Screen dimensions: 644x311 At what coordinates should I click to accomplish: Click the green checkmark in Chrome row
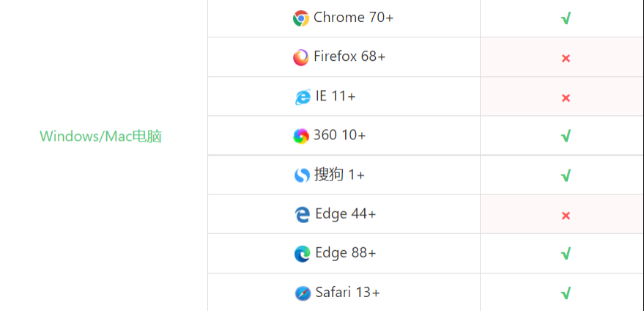[x=566, y=18]
